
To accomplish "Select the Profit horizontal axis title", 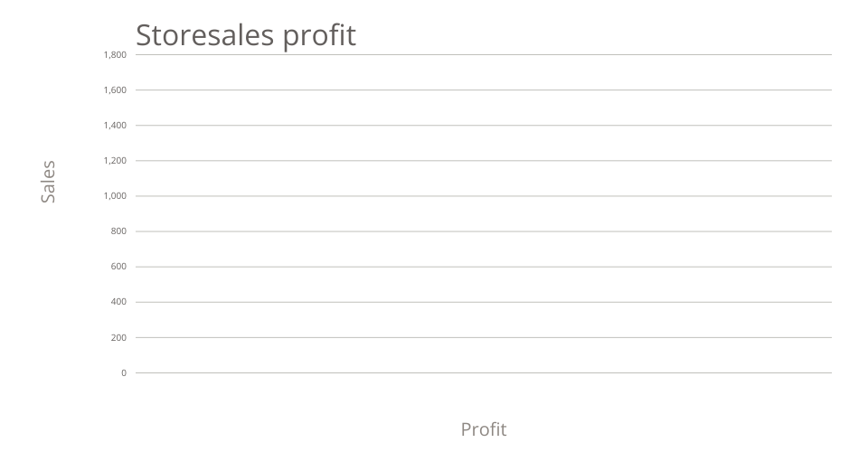I will (484, 428).
